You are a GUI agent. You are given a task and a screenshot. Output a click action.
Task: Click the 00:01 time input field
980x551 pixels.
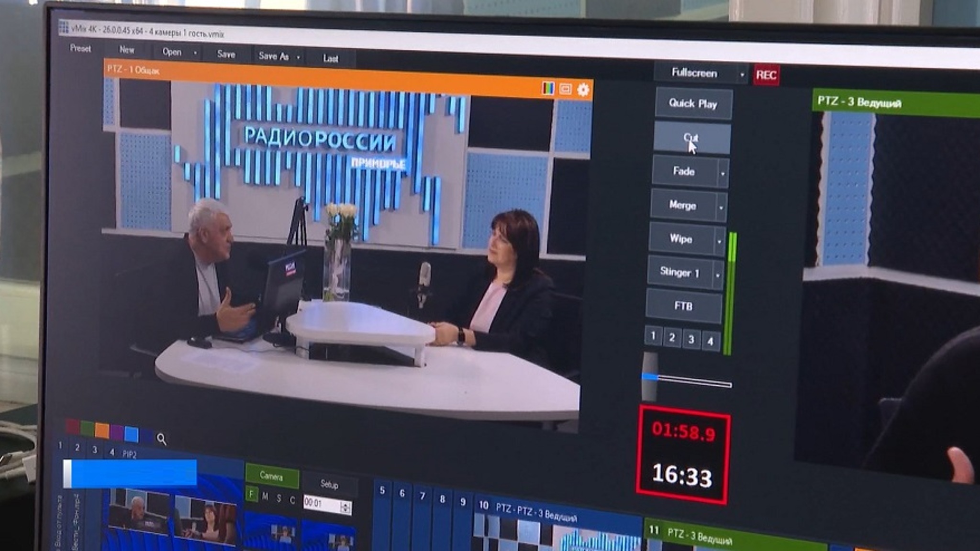click(x=322, y=504)
